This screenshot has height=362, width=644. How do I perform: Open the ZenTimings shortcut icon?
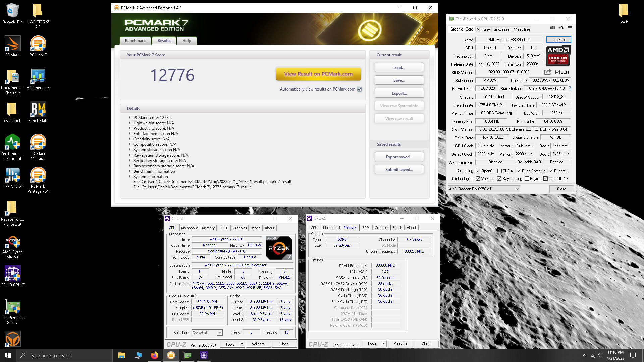(x=12, y=147)
